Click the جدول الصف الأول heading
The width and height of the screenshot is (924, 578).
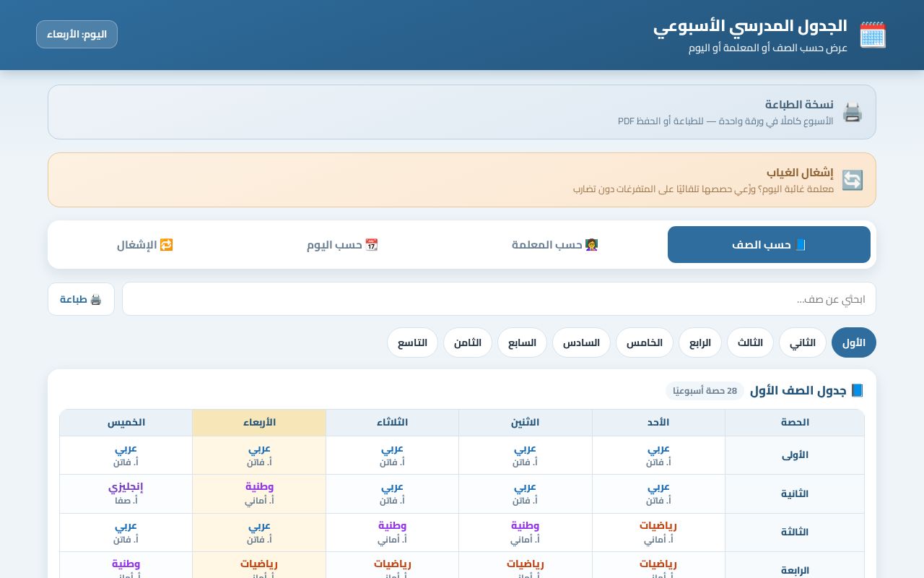(x=798, y=391)
